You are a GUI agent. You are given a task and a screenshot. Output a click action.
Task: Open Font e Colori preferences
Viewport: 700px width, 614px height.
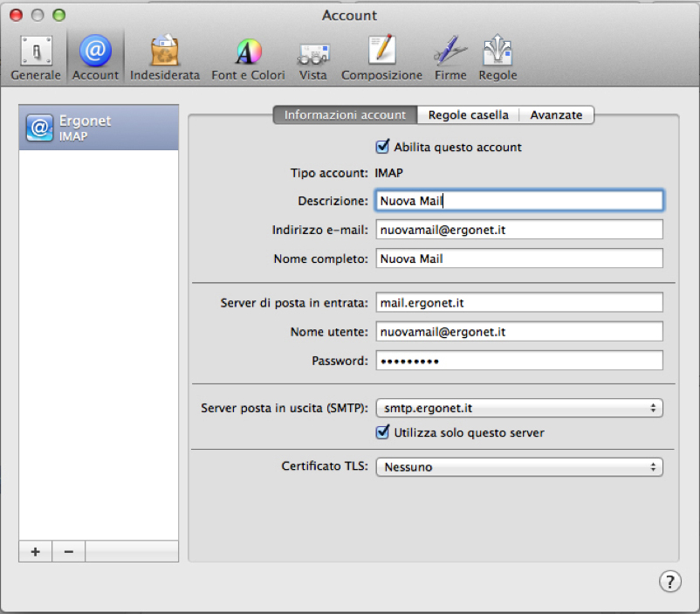click(248, 58)
